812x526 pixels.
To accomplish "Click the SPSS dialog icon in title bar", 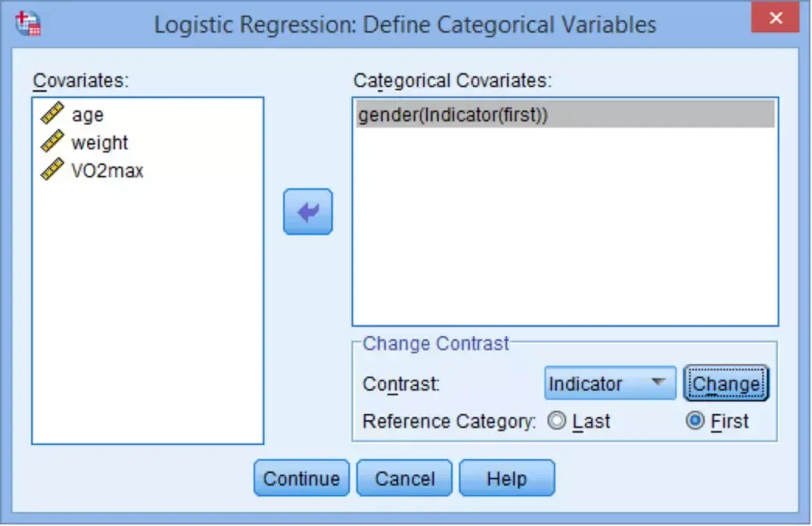I will [x=28, y=23].
